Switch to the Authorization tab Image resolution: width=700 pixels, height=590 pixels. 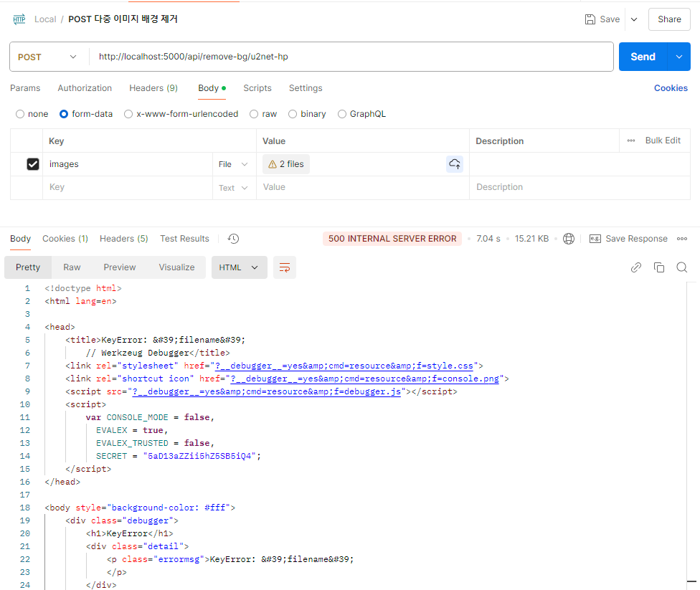85,88
